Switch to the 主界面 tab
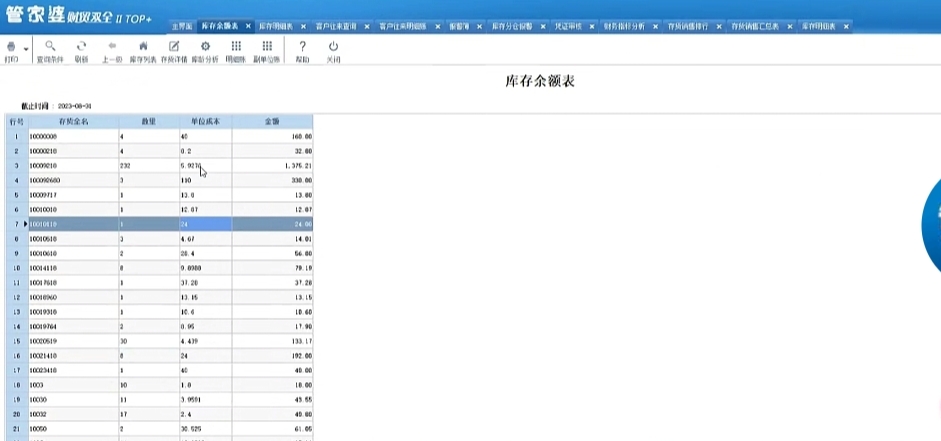Viewport: 941px width, 441px height. point(181,25)
